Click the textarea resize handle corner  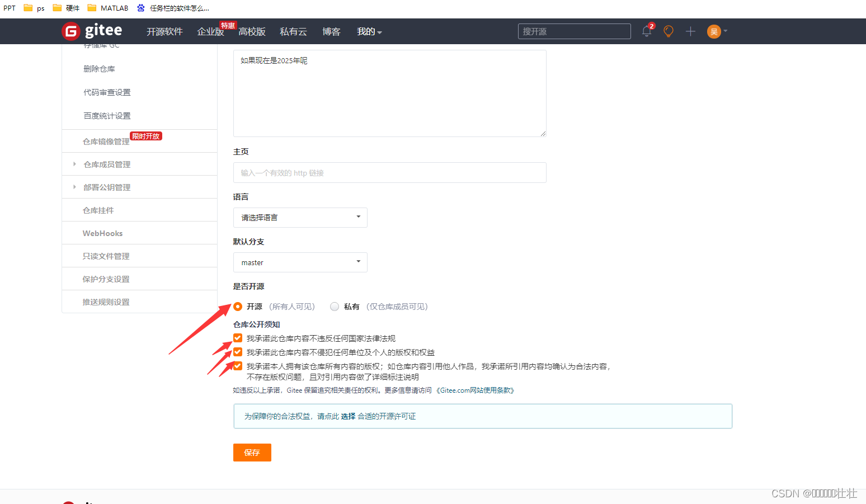[543, 134]
